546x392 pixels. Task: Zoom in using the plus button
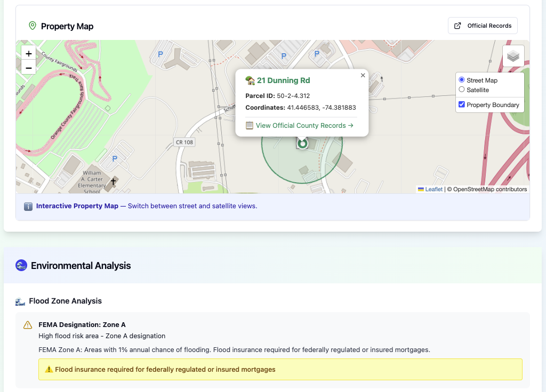28,53
